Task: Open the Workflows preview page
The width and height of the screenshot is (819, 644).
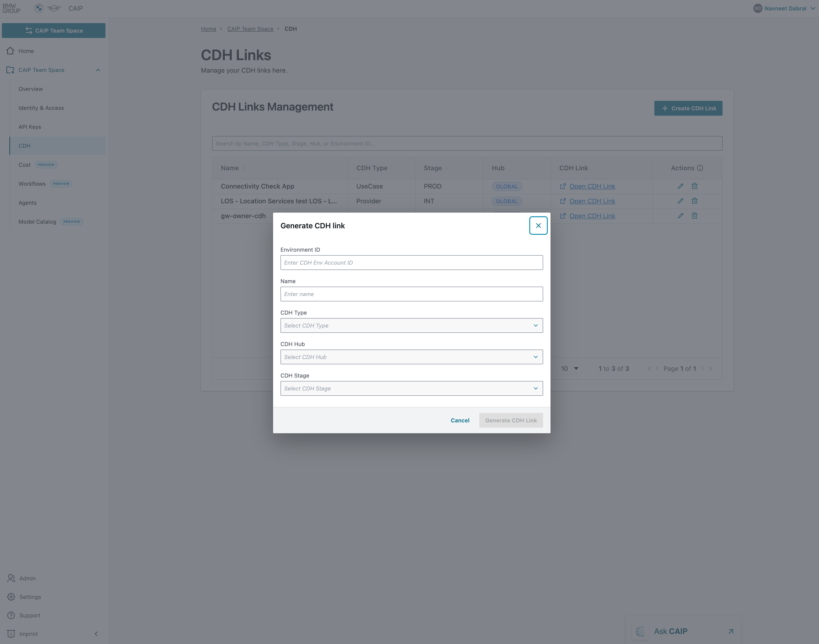Action: [x=32, y=184]
